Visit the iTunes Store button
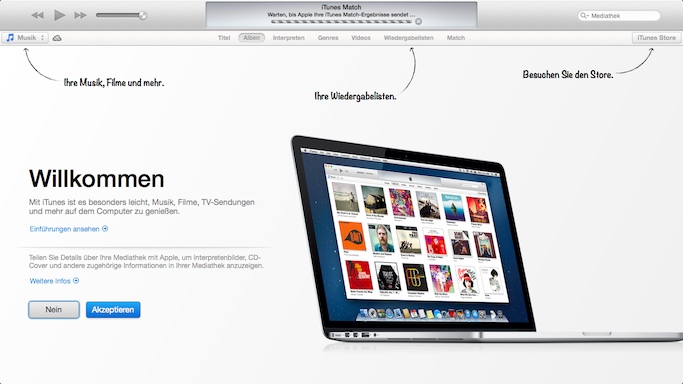The height and width of the screenshot is (384, 683). point(656,38)
